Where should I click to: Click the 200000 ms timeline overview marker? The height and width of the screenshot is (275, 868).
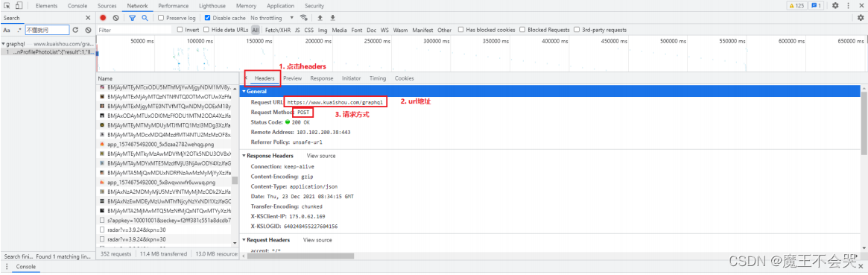coord(317,42)
